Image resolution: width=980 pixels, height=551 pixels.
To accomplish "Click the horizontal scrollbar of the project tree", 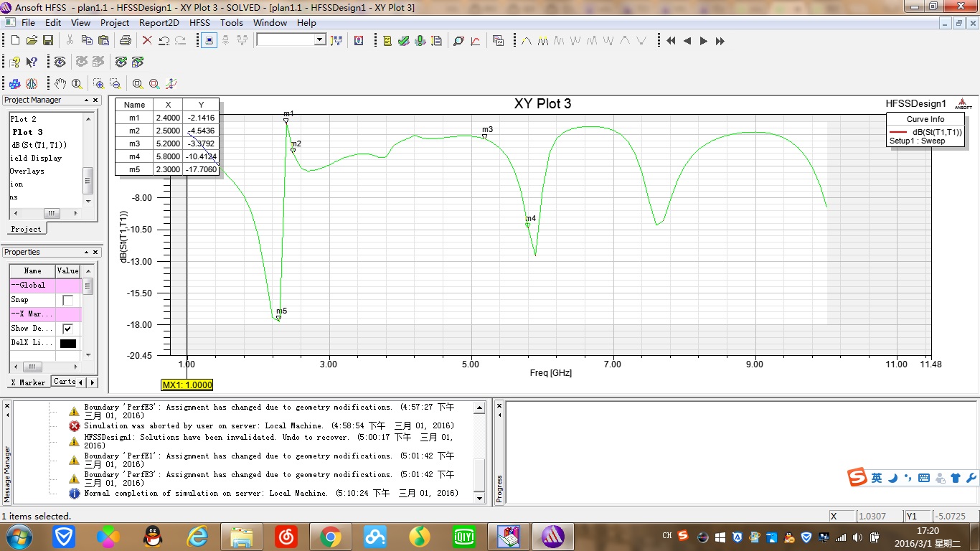I will 47,214.
